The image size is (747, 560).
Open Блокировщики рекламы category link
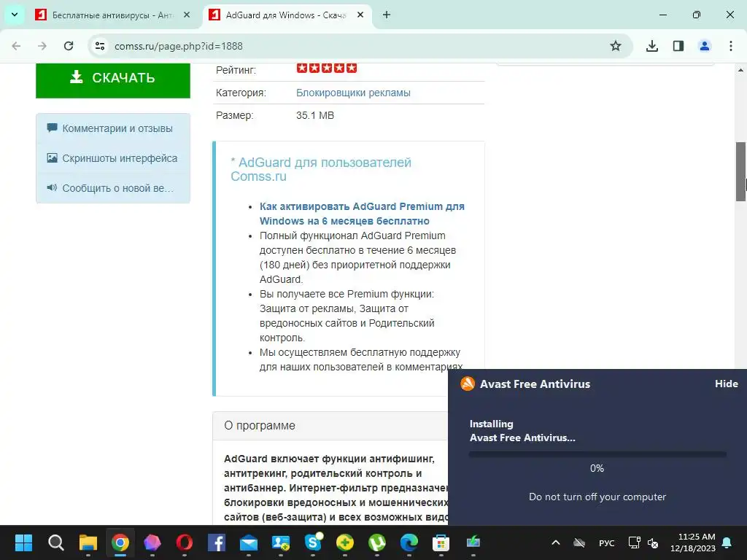tap(353, 93)
